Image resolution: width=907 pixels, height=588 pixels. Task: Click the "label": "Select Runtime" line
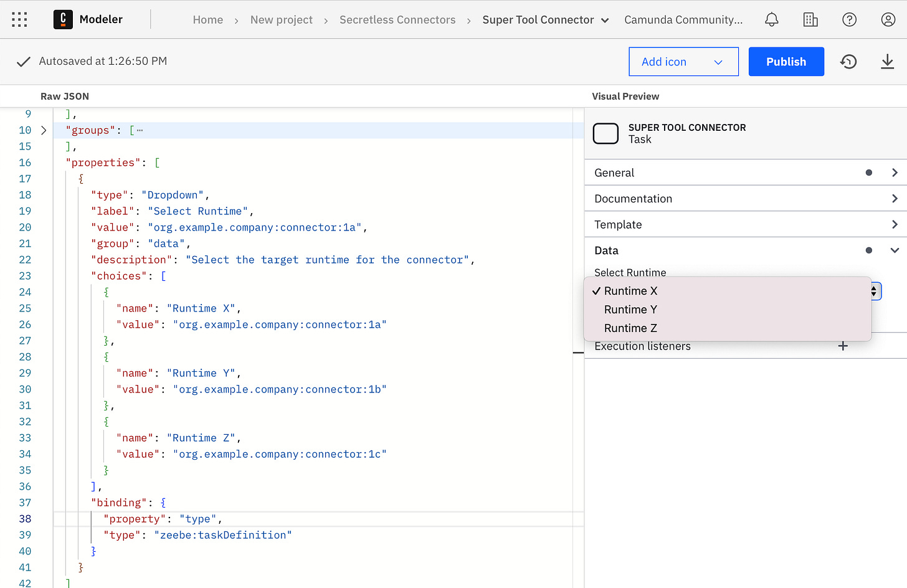(x=172, y=211)
